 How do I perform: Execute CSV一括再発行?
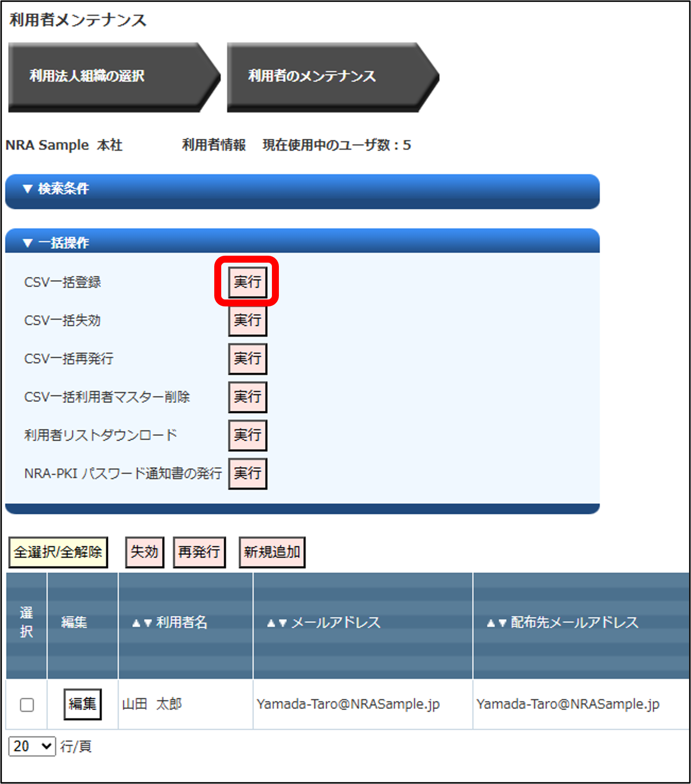pyautogui.click(x=247, y=359)
